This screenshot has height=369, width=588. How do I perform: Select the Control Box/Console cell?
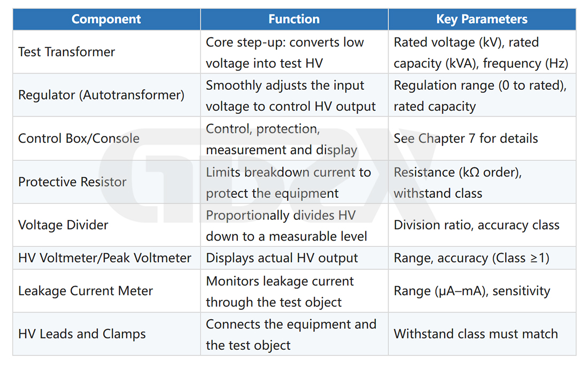click(x=106, y=139)
